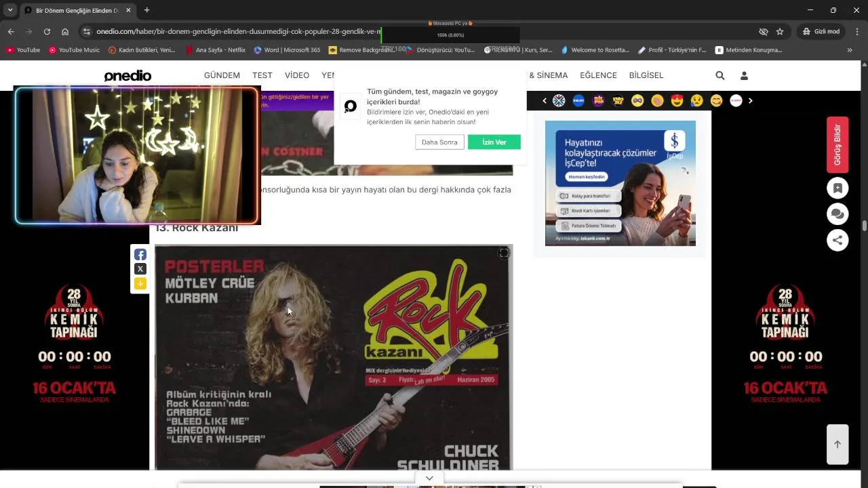Image resolution: width=868 pixels, height=488 pixels.
Task: Go back to top with the arrow button
Action: click(x=837, y=445)
